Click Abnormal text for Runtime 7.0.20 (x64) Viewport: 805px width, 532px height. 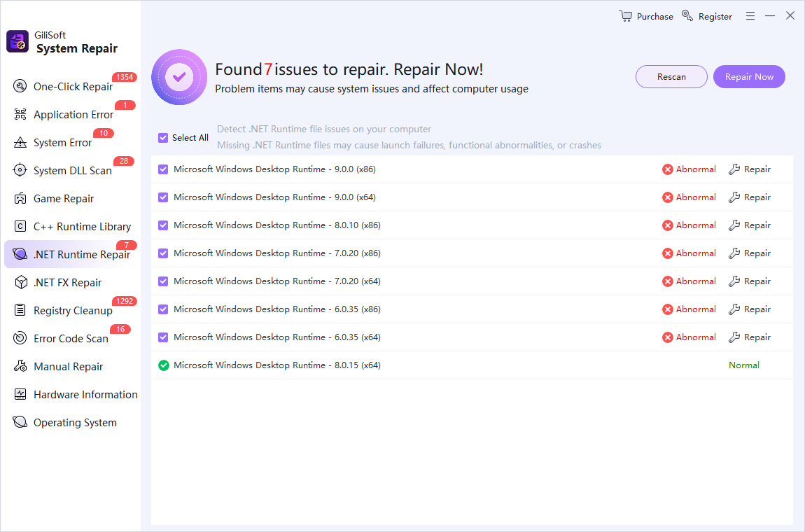coord(696,281)
